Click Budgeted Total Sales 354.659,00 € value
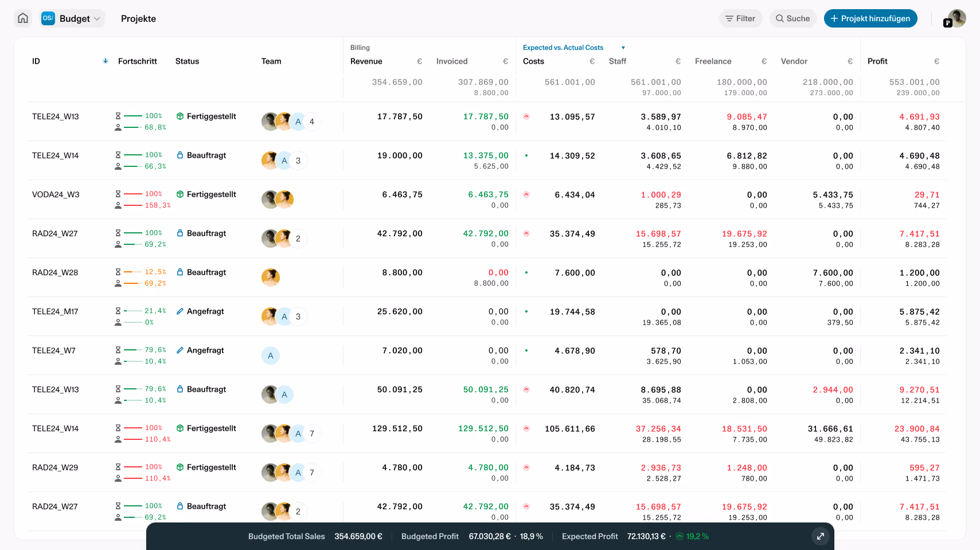The width and height of the screenshot is (980, 550). (x=358, y=536)
